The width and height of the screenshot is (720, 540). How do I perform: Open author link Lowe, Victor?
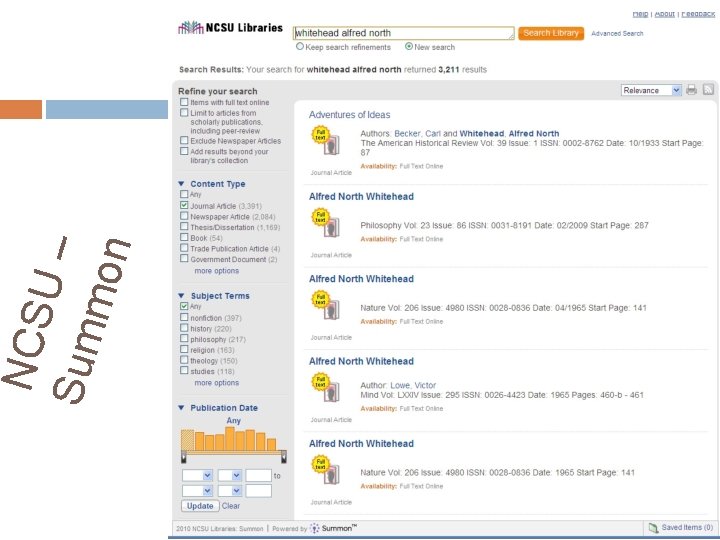413,385
